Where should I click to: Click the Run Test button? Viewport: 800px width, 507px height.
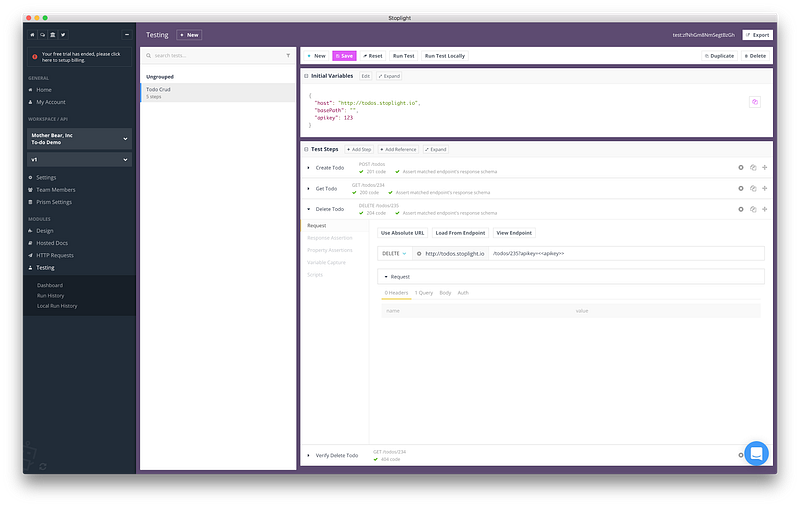click(403, 56)
